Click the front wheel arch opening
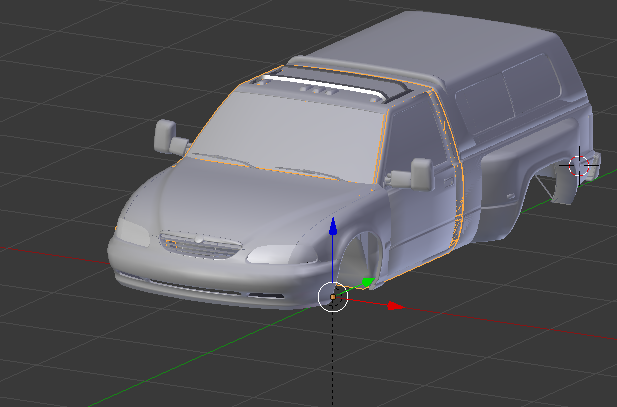The height and width of the screenshot is (407, 617). coord(360,258)
